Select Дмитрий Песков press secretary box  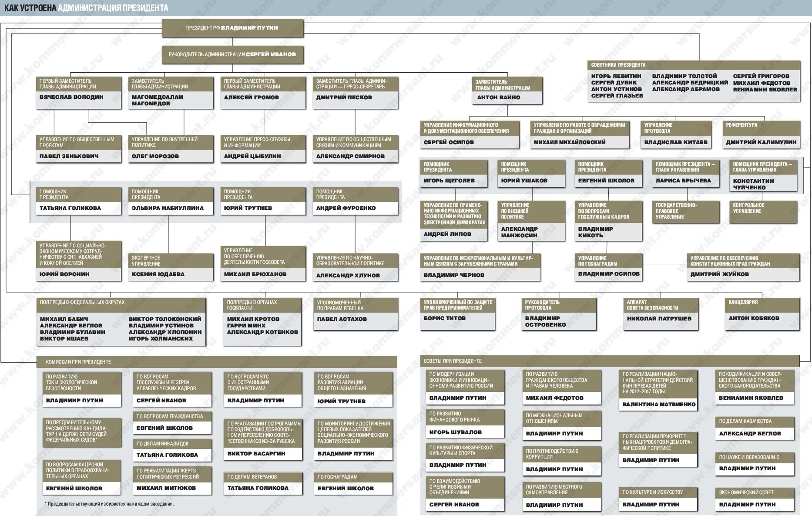356,93
